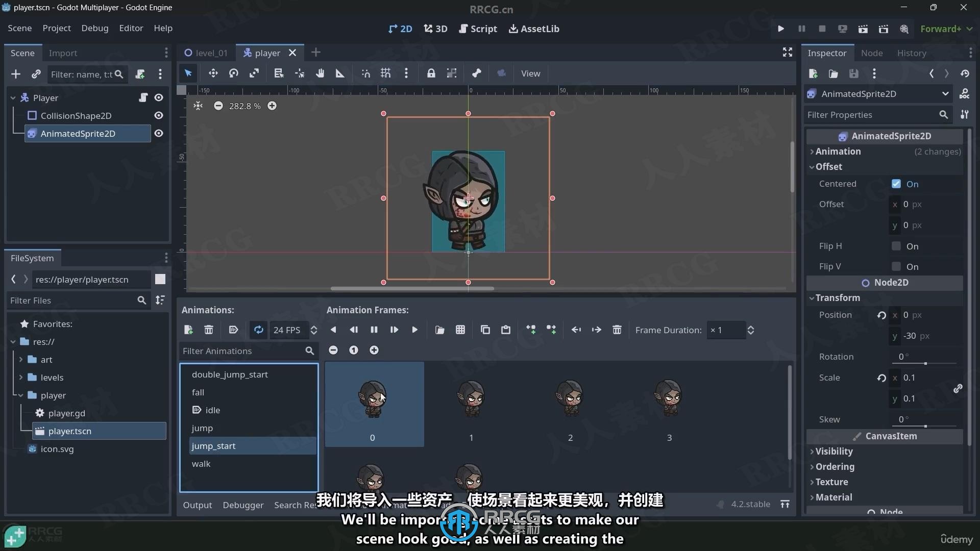Add a new child node plus icon
Screen dimensions: 980x551
(16, 74)
